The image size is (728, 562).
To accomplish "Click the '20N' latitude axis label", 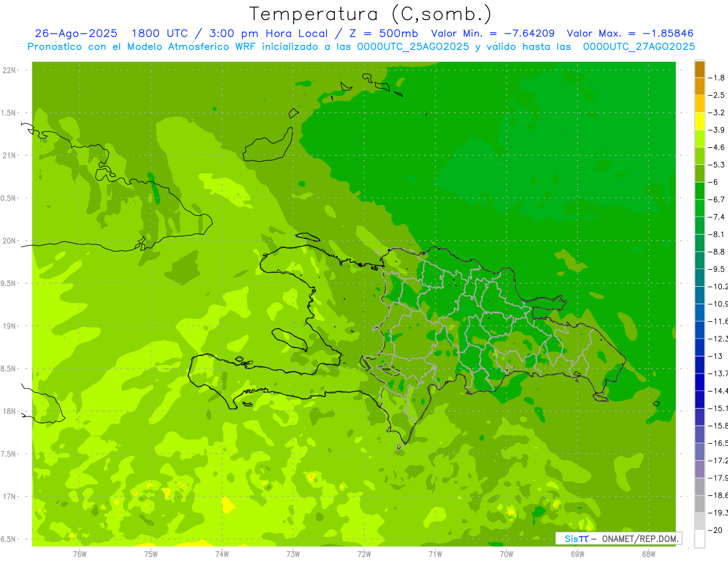I will click(x=8, y=241).
